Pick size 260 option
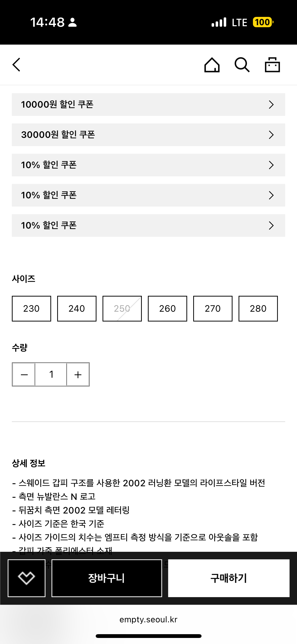Viewport: 297px width, 644px height. coord(168,308)
